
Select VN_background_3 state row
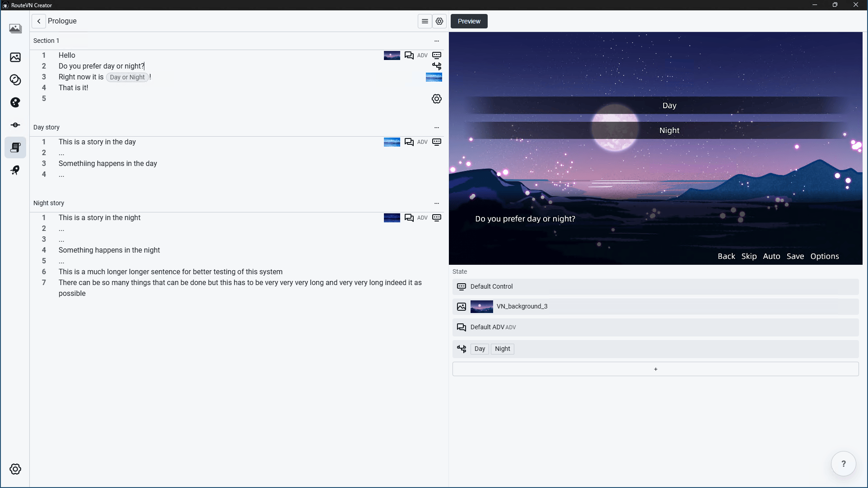(656, 306)
